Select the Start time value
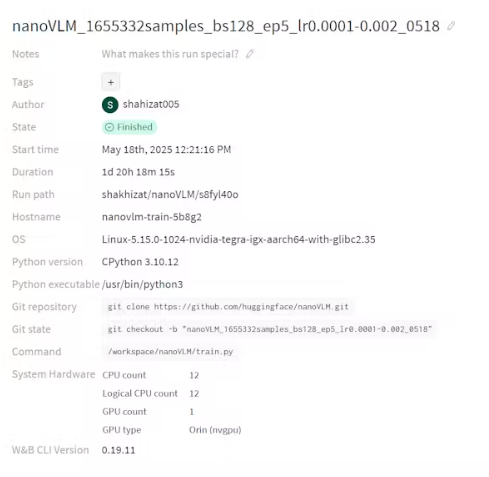This screenshot has width=489, height=477. click(166, 150)
